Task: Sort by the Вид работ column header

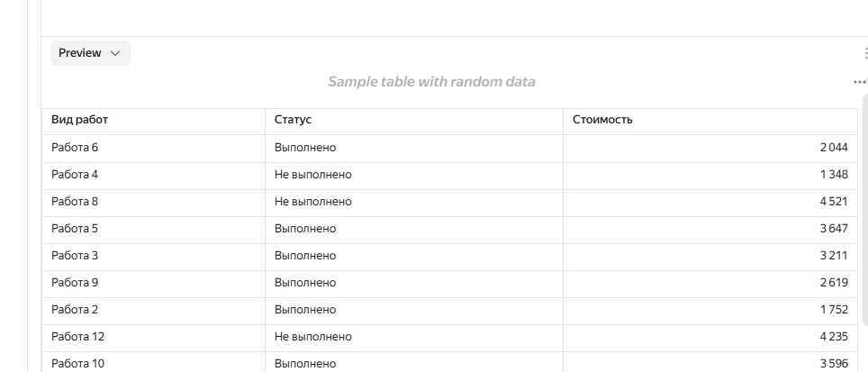Action: (80, 120)
